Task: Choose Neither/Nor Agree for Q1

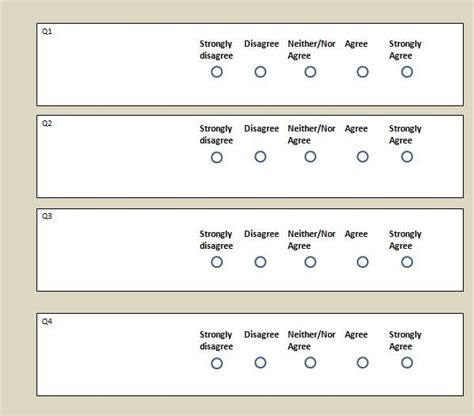Action: (310, 72)
